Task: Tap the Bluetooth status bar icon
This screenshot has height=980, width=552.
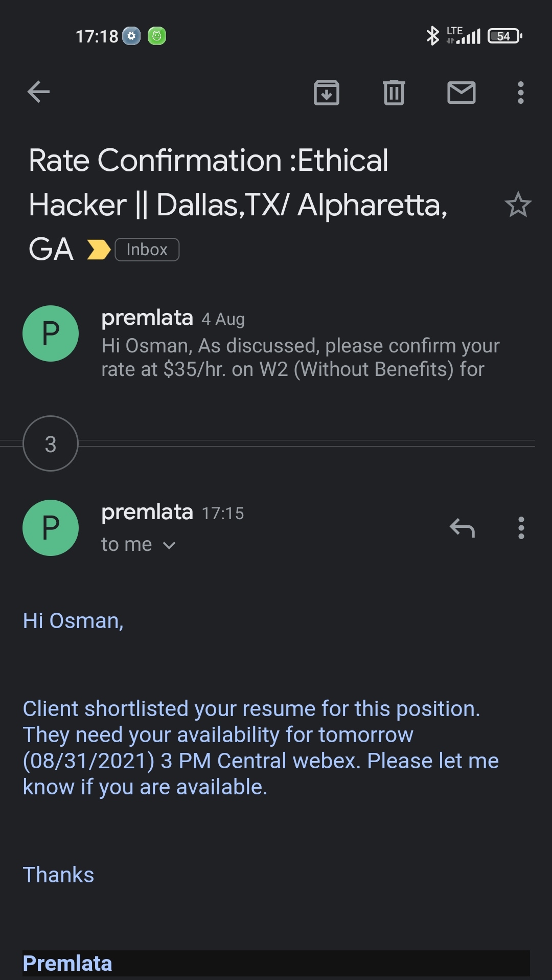Action: (x=432, y=36)
